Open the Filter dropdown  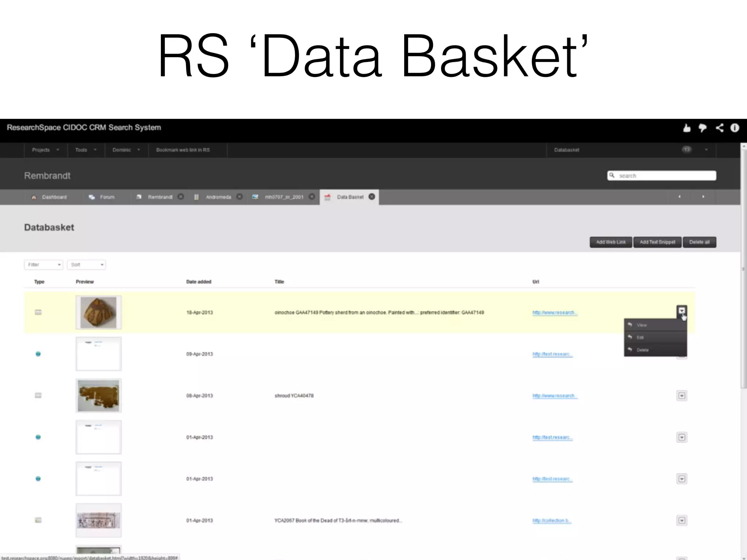pos(43,265)
